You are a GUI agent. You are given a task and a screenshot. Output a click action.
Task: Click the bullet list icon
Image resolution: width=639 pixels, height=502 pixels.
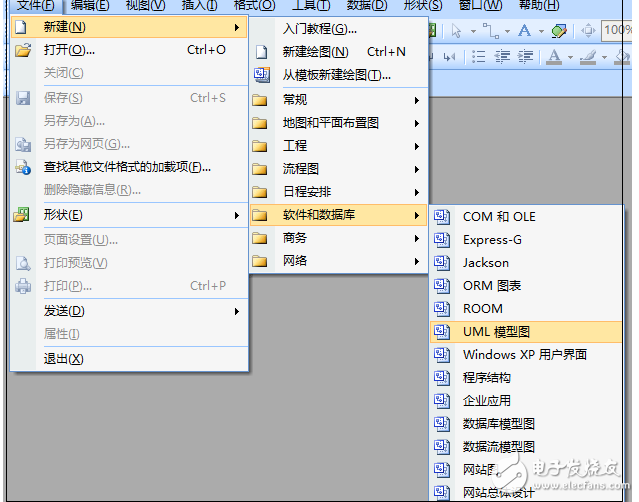pyautogui.click(x=480, y=55)
